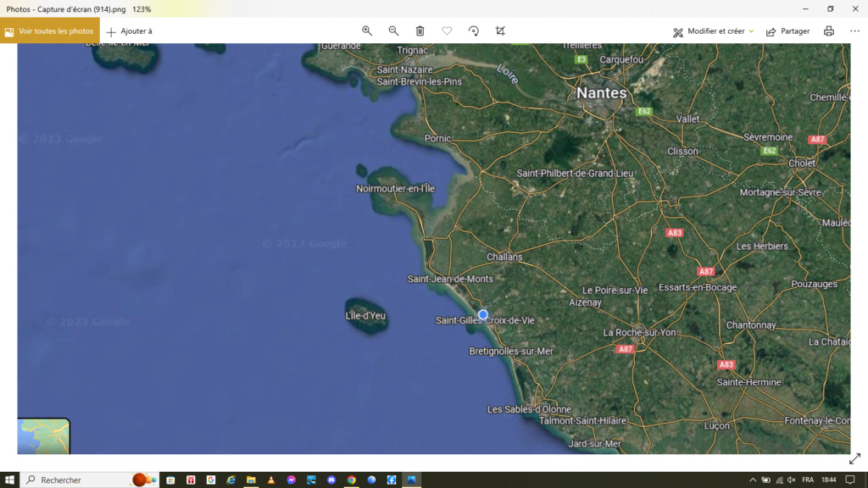
Task: Open the Modifier et créer dropdown
Action: click(713, 31)
